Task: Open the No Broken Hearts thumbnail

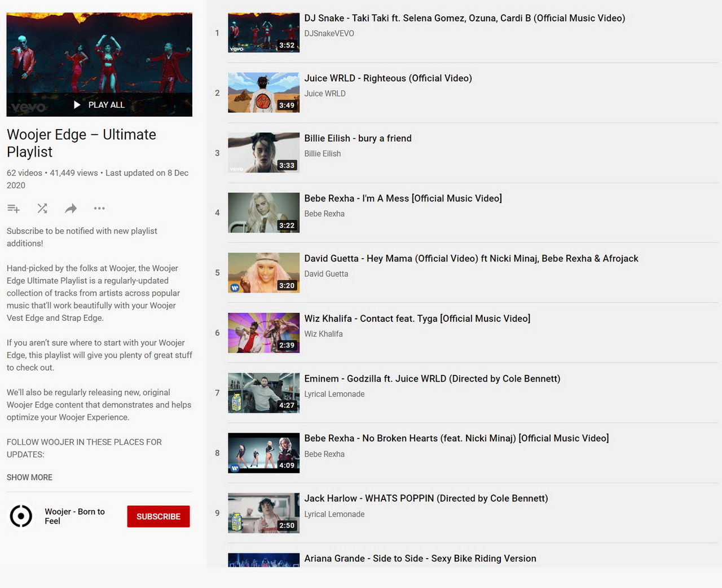Action: coord(263,453)
